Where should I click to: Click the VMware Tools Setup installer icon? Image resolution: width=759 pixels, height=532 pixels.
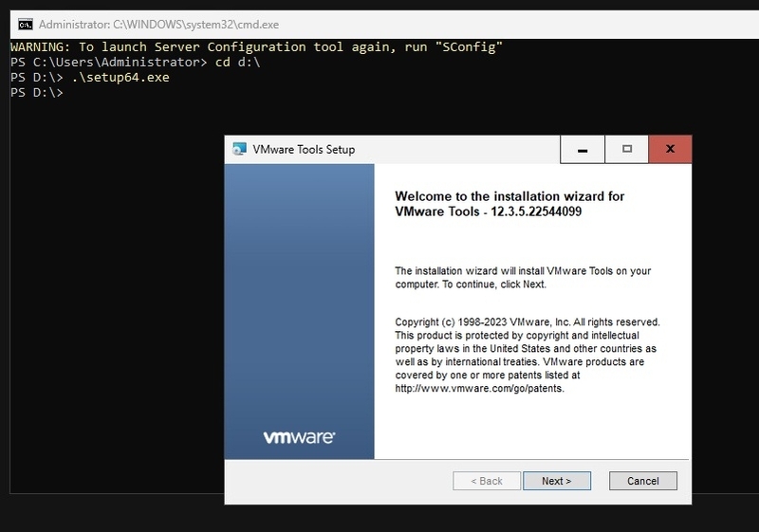click(x=239, y=150)
